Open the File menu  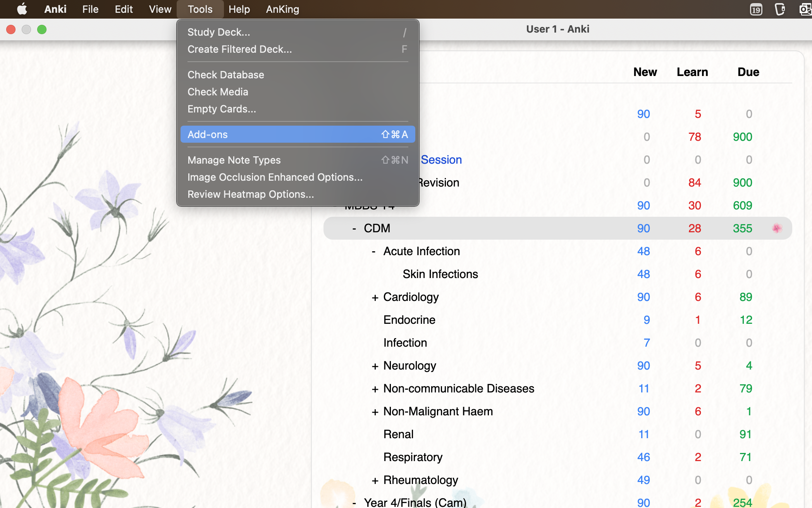click(90, 9)
